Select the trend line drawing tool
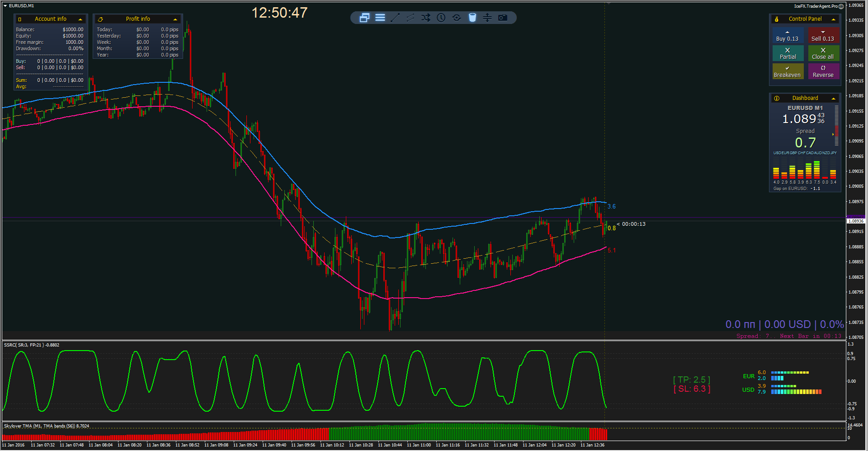This screenshot has height=451, width=868. tap(395, 18)
